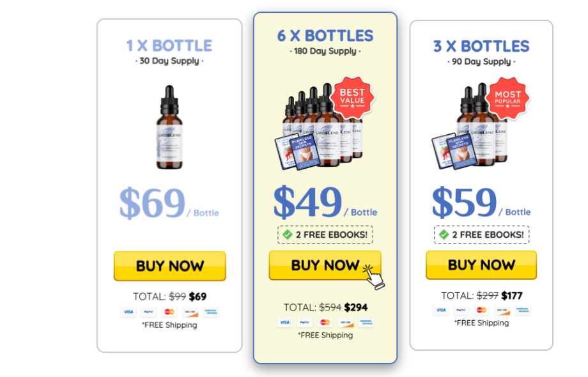The width and height of the screenshot is (588, 377).
Task: Click green checkmark in 3 bottles ebooks box
Action: click(x=444, y=235)
